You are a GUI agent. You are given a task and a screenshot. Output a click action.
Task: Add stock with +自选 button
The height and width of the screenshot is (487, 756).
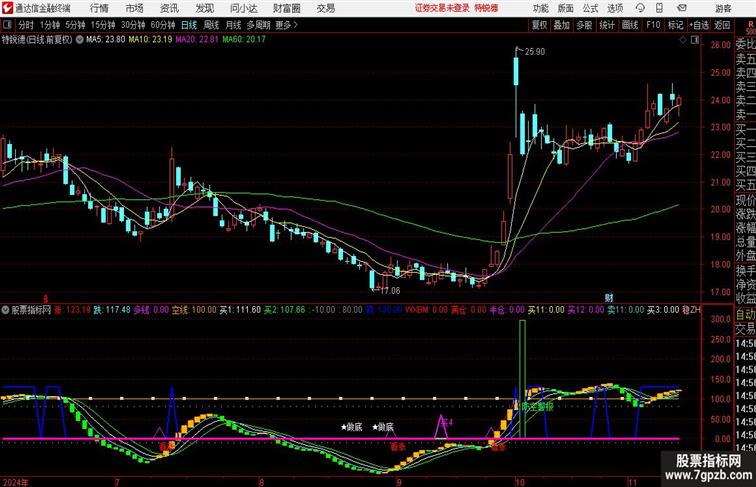(699, 25)
